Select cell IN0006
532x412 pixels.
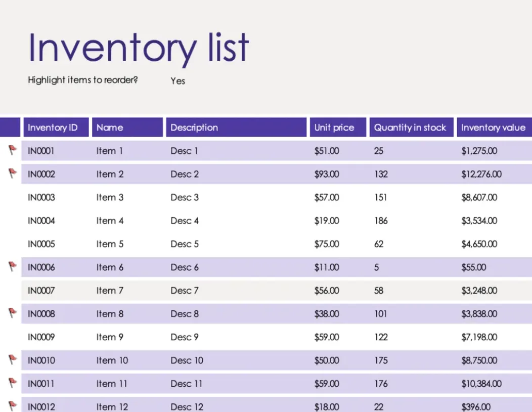(x=41, y=267)
